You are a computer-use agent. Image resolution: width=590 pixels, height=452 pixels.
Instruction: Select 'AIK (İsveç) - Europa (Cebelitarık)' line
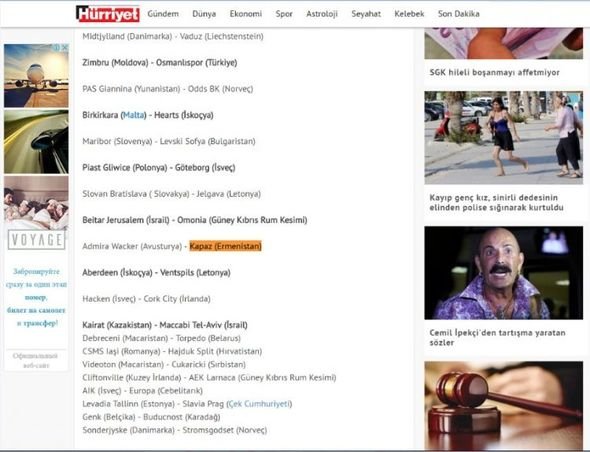142,391
